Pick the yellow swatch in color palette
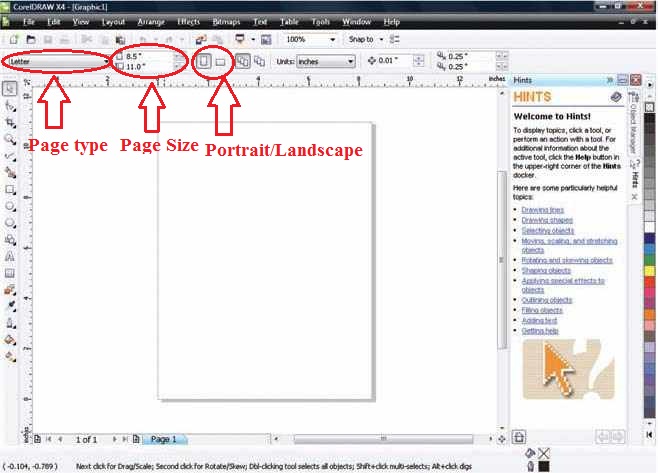 pos(650,271)
